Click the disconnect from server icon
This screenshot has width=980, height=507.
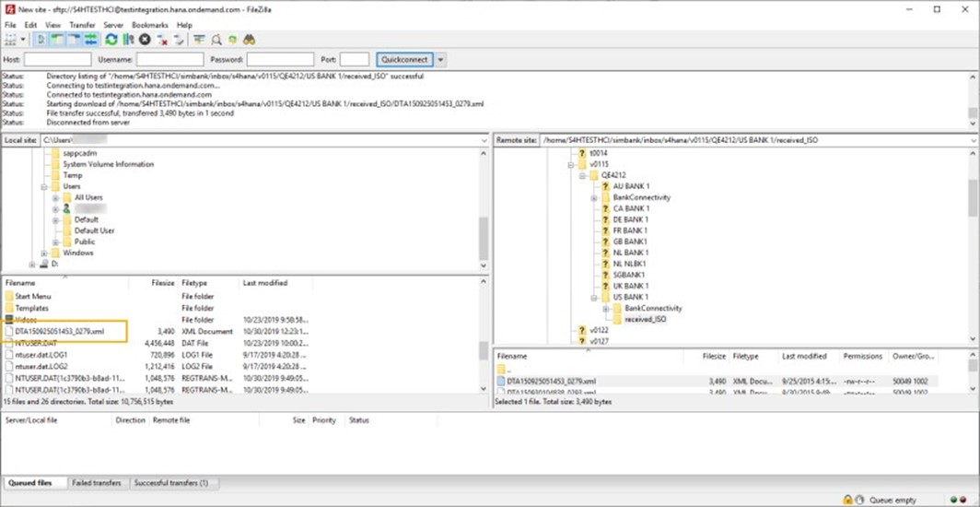162,40
